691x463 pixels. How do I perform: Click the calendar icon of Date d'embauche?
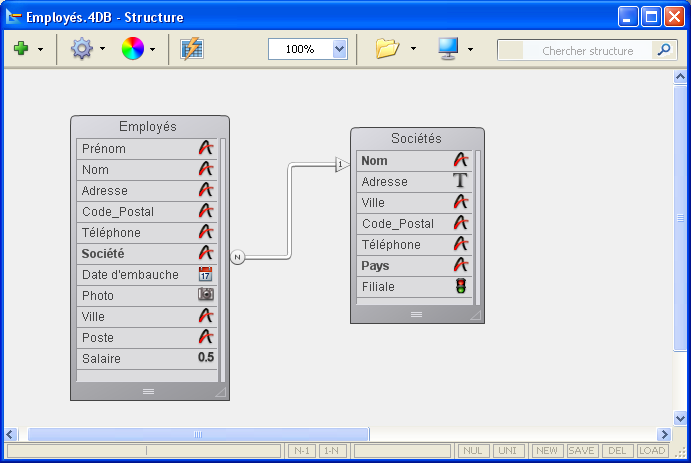click(x=206, y=274)
